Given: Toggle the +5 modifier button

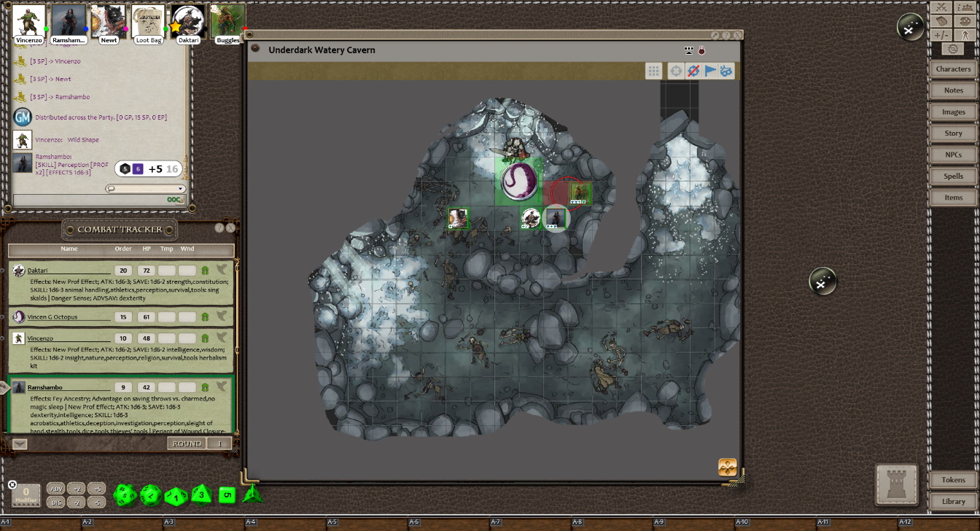Looking at the screenshot, I should coord(97,489).
